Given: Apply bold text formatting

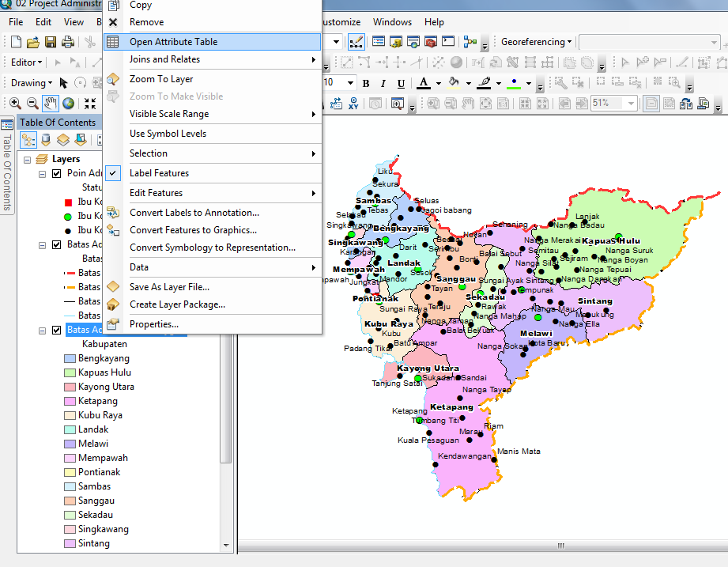Looking at the screenshot, I should point(365,82).
